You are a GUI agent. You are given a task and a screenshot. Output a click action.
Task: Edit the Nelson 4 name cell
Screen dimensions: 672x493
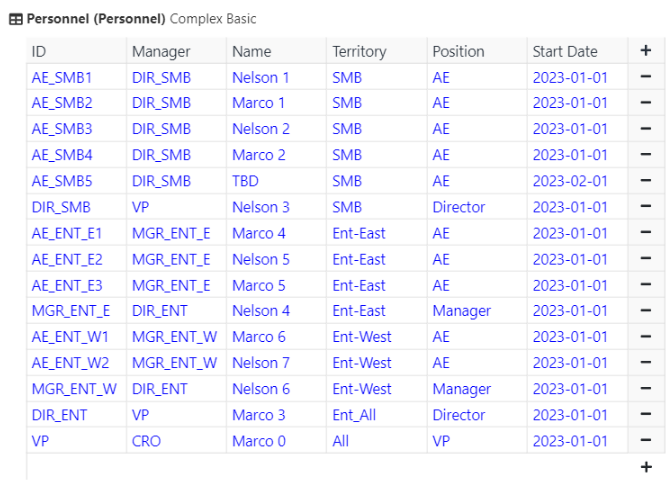coord(276,311)
